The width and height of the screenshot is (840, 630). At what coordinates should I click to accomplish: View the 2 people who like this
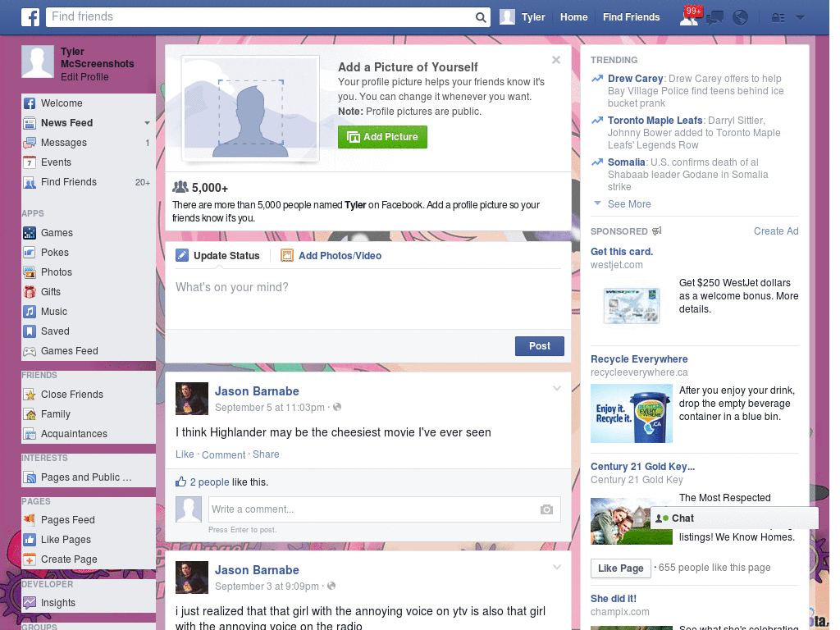click(209, 482)
